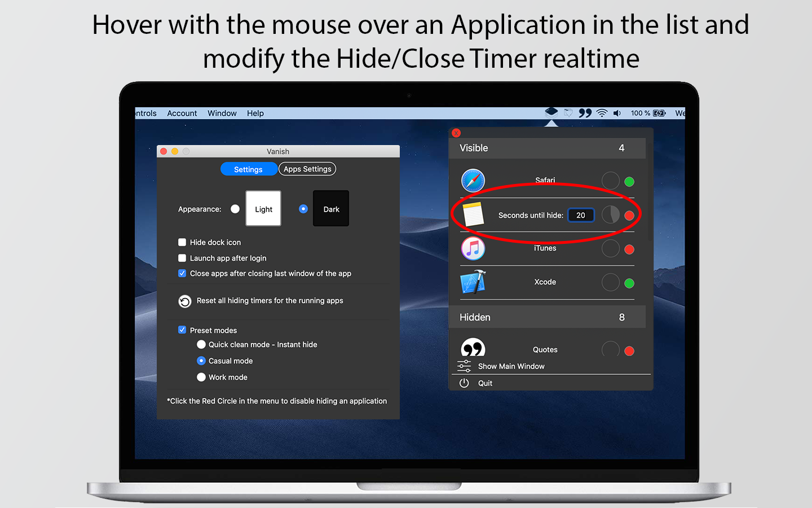Click the reset hiding timers circular arrow icon

point(185,301)
